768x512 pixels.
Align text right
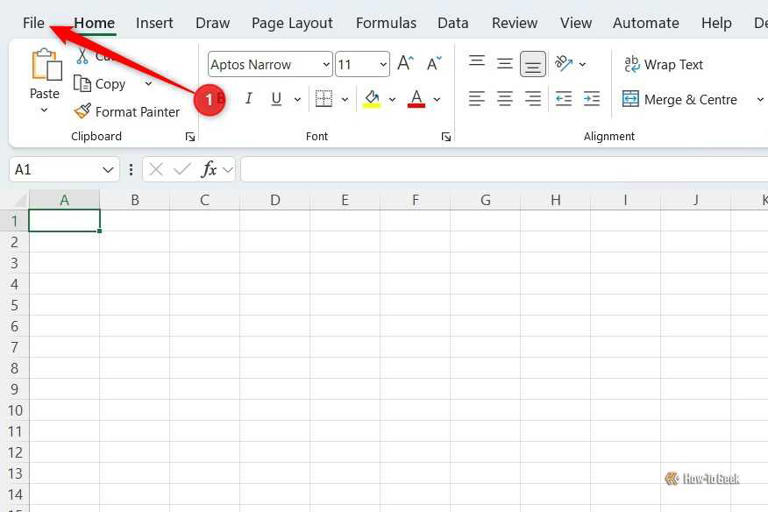(x=533, y=99)
